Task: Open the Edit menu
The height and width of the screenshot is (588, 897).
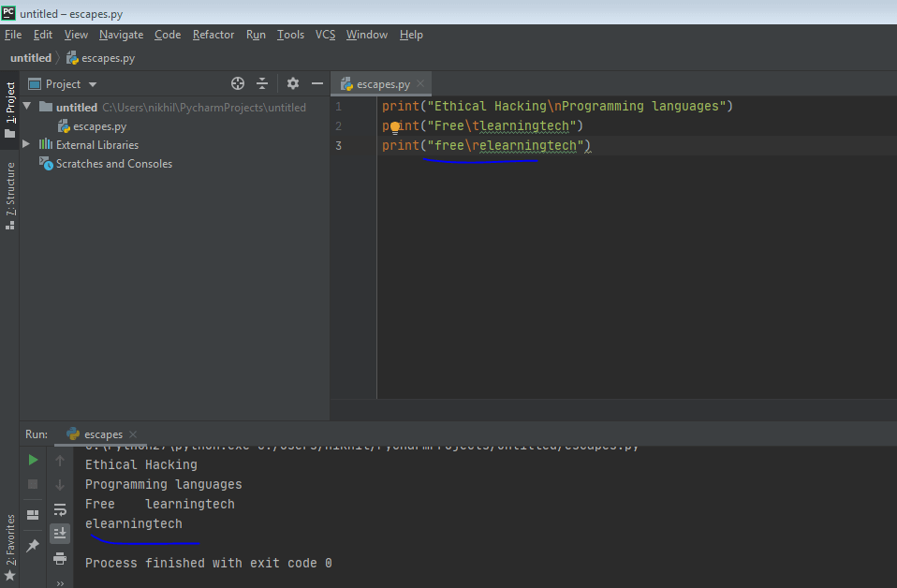Action: coord(43,35)
